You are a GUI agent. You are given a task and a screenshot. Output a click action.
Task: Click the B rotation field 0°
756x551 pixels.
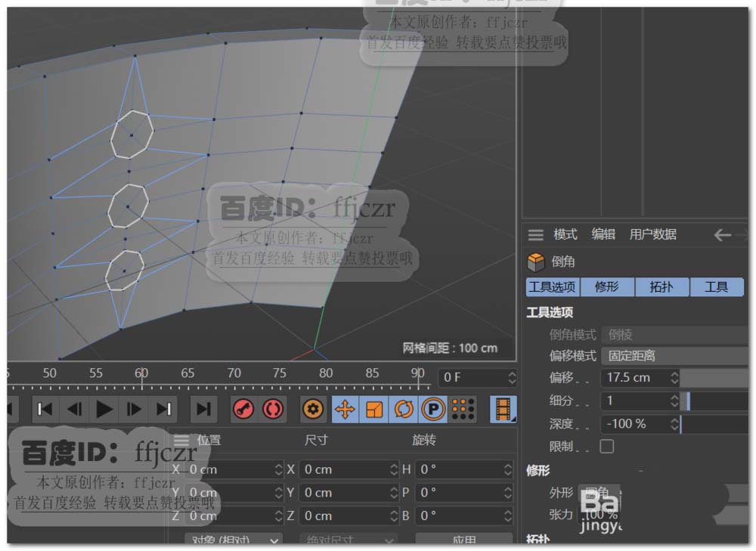(459, 515)
